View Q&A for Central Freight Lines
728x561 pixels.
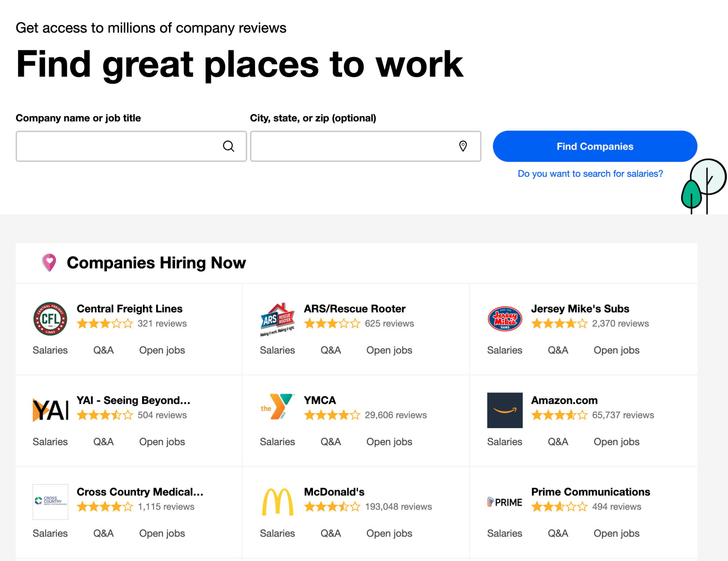pos(103,350)
